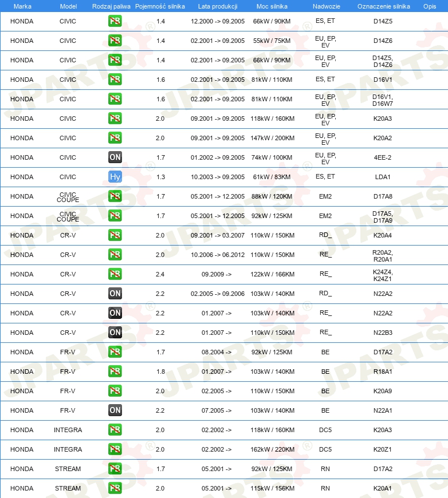Click the 162kW / 220KM power cell

click(x=273, y=449)
